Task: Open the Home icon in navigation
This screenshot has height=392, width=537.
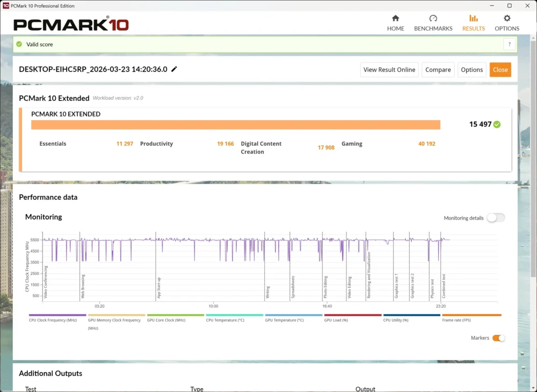Action: coord(396,18)
